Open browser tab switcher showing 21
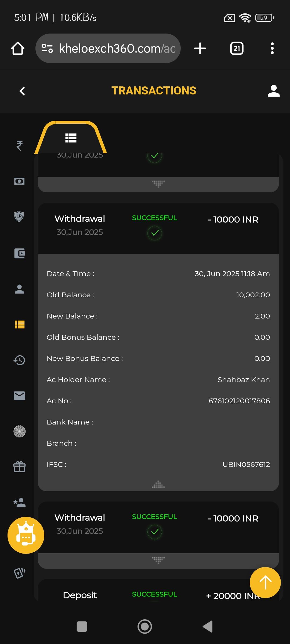The width and height of the screenshot is (290, 644). pyautogui.click(x=237, y=49)
